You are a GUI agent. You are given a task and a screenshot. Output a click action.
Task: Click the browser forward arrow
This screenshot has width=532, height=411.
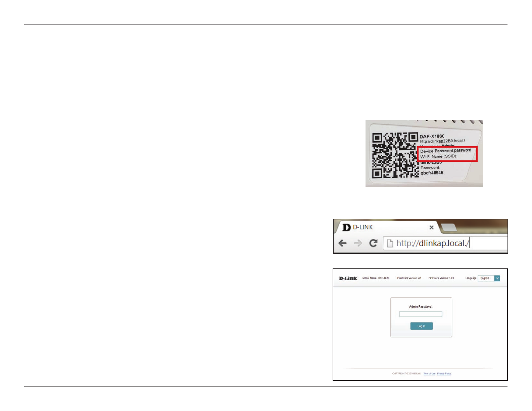pos(358,243)
